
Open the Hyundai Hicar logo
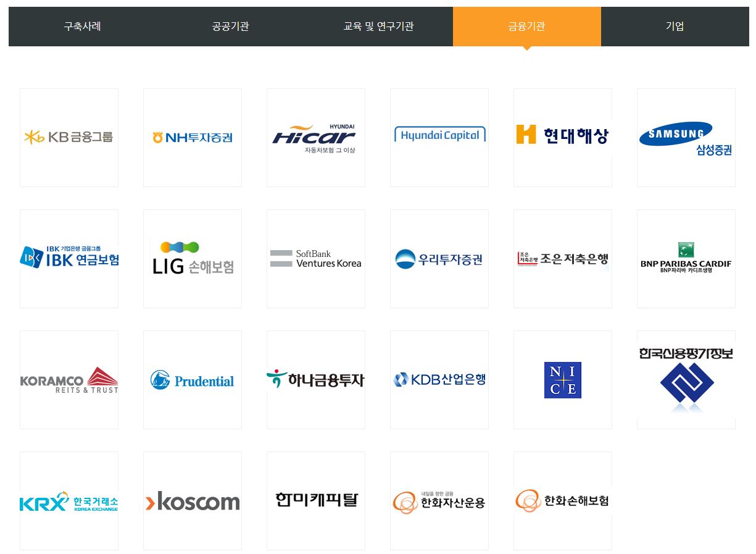point(316,137)
